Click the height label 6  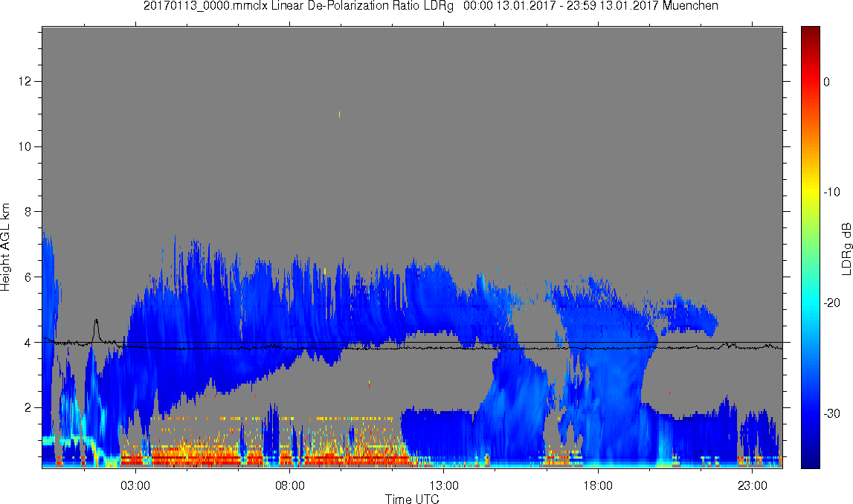pos(28,277)
